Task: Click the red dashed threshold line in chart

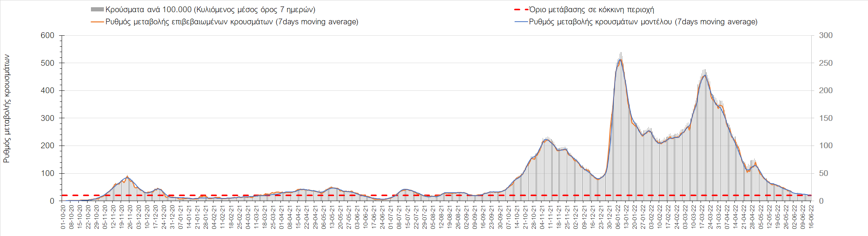Action: point(381,195)
